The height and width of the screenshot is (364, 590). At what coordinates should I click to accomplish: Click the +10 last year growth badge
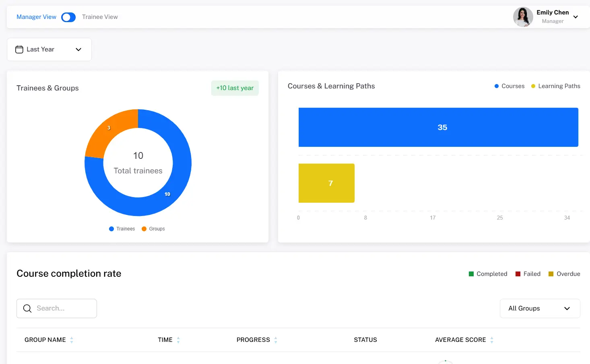point(235,88)
